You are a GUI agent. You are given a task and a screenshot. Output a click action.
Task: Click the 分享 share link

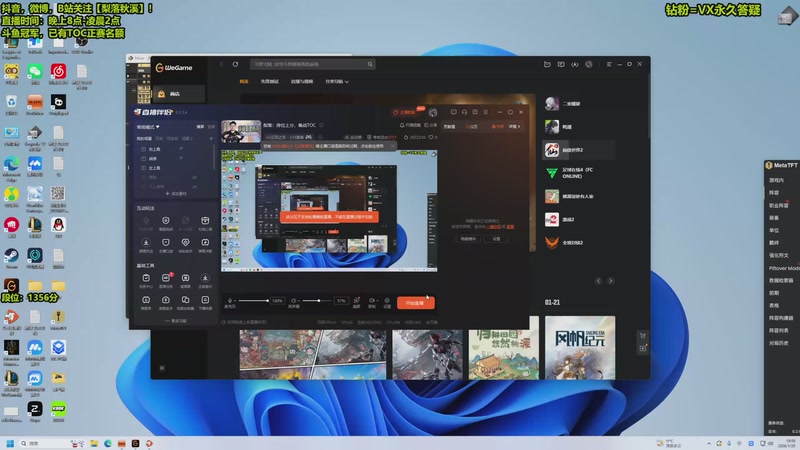(x=430, y=125)
